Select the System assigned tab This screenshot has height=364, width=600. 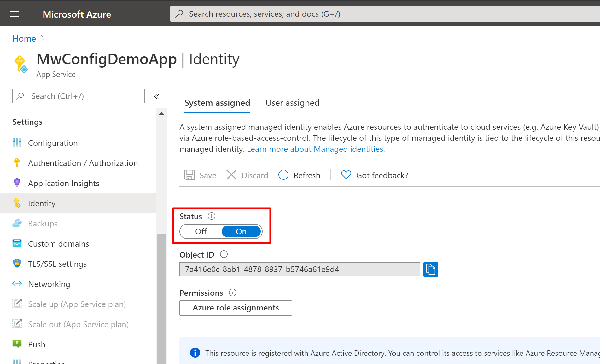click(x=217, y=103)
